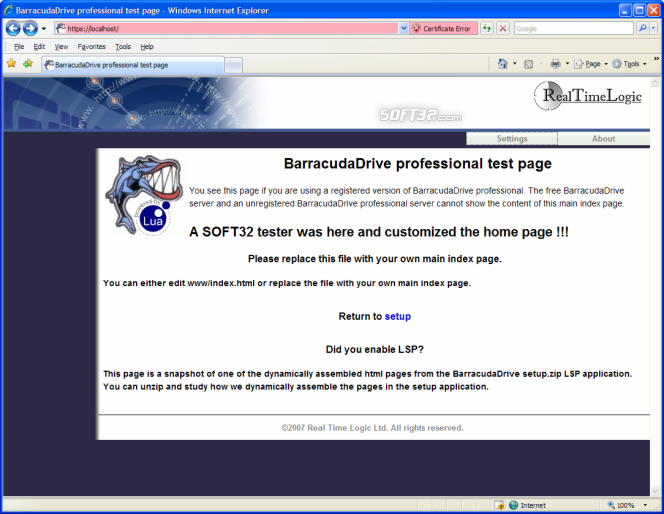Open the Favorites Center star icon
This screenshot has height=514, width=664.
pos(11,64)
